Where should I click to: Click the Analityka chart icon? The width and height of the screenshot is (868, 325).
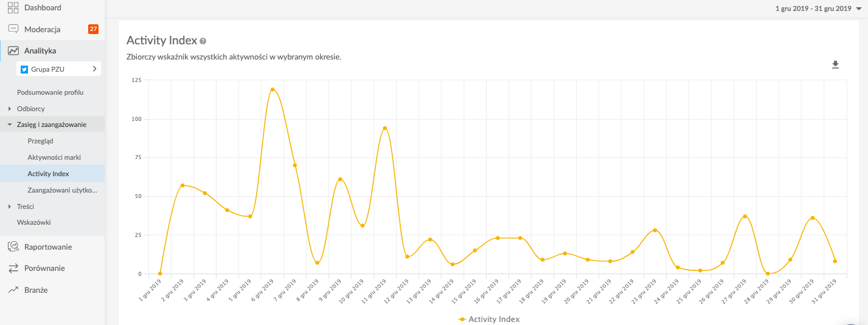(13, 51)
